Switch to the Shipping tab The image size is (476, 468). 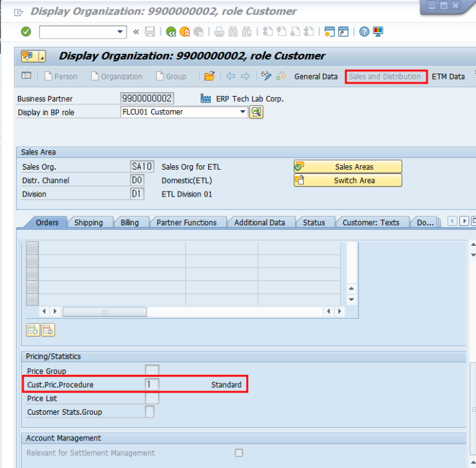[88, 223]
